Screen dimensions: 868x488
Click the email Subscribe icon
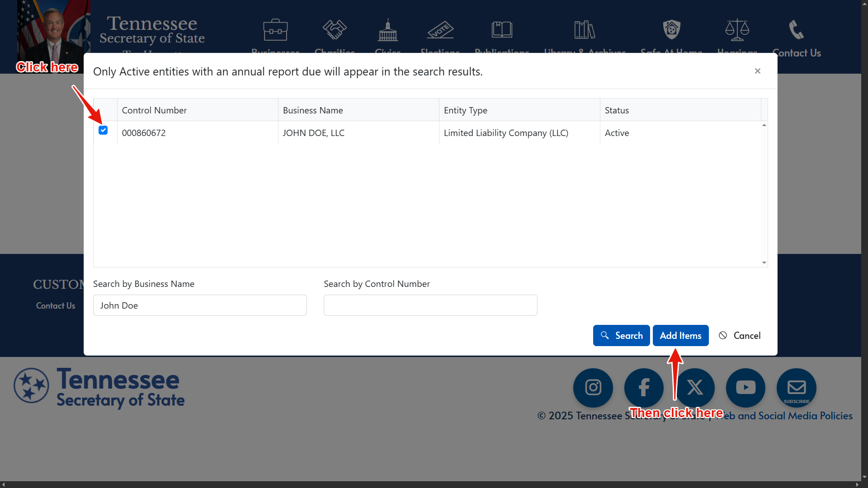(x=796, y=388)
